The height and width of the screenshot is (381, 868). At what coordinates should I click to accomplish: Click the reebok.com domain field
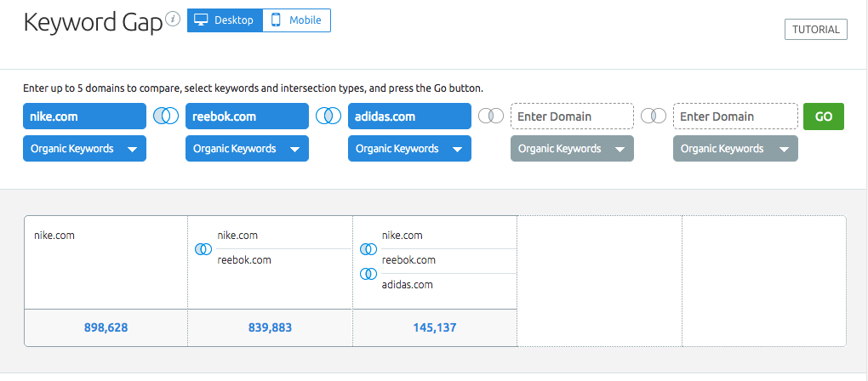[247, 117]
